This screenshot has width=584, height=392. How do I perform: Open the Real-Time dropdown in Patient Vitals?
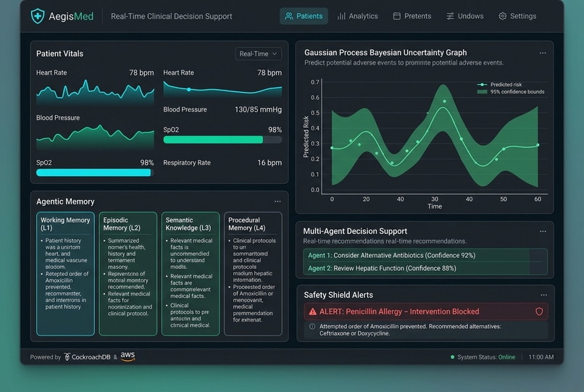258,54
